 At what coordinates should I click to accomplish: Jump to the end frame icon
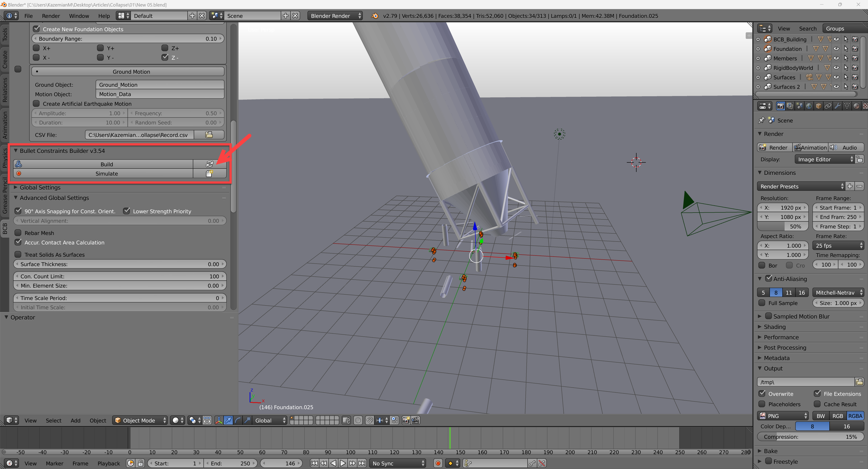(x=362, y=463)
